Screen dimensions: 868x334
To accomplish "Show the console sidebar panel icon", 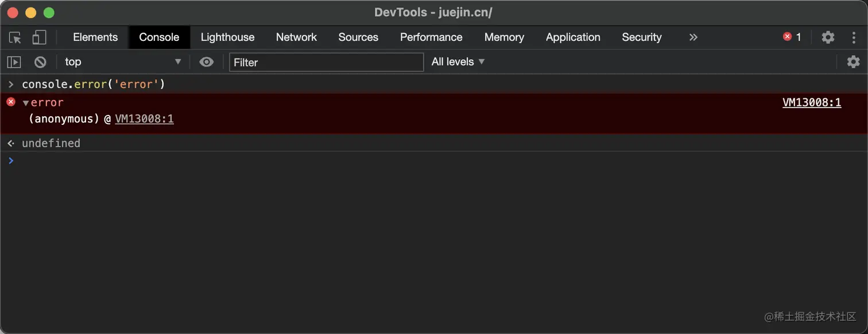I will point(14,62).
